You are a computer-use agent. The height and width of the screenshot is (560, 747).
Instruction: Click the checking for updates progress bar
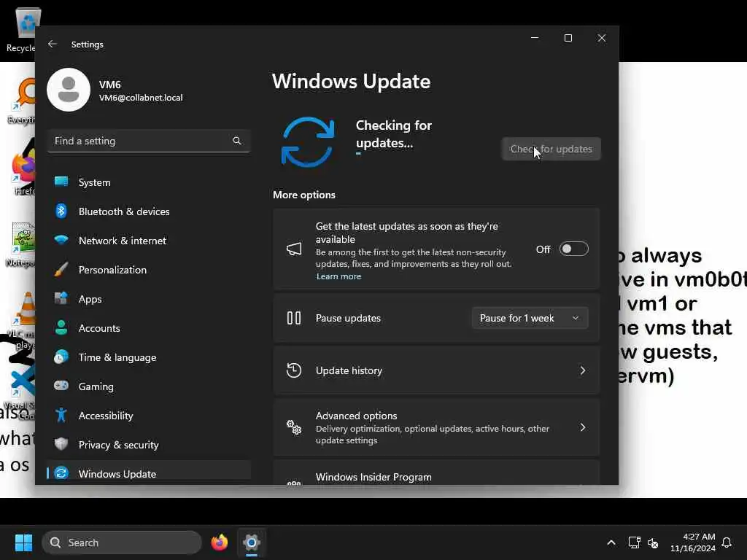393,153
